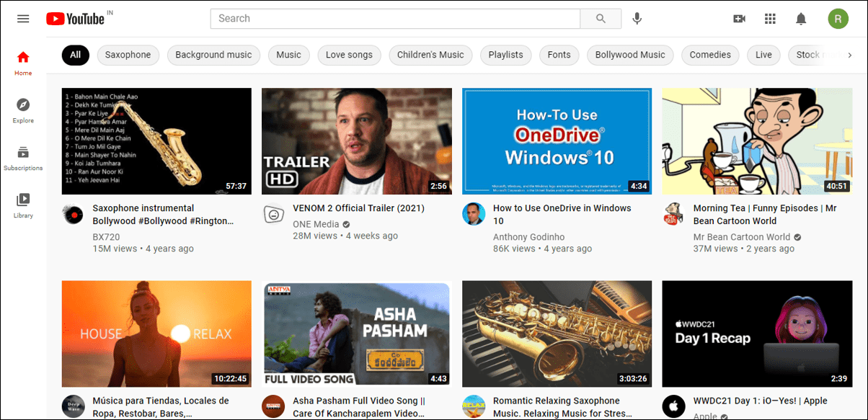Click Mr Bean Cartoon World channel name
Viewport: 868px width, 420px height.
(742, 236)
